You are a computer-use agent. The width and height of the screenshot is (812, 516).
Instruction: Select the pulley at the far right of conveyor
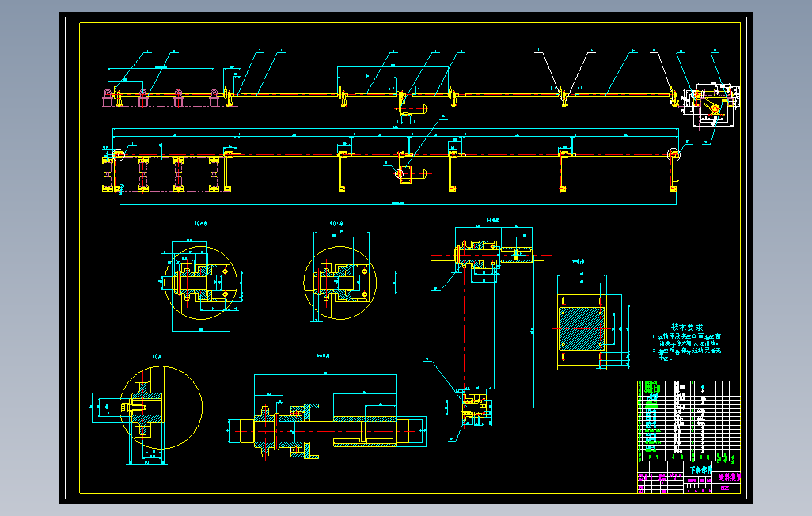click(674, 155)
